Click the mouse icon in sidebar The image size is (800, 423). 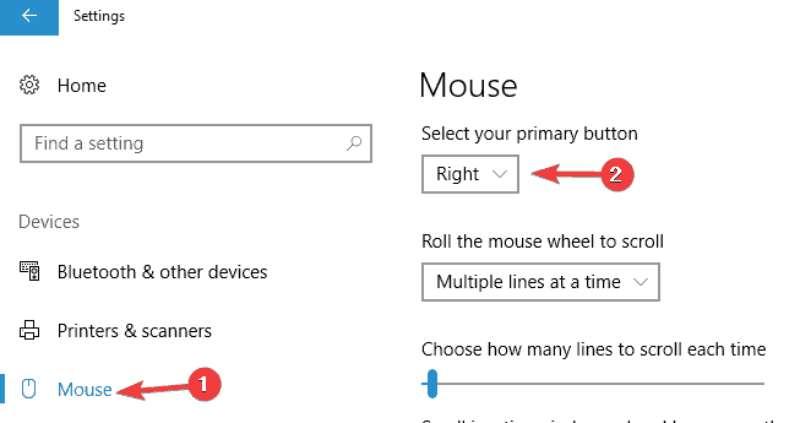29,389
